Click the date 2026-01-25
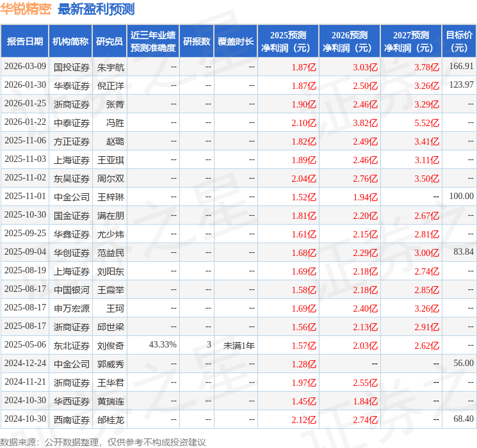 point(25,104)
